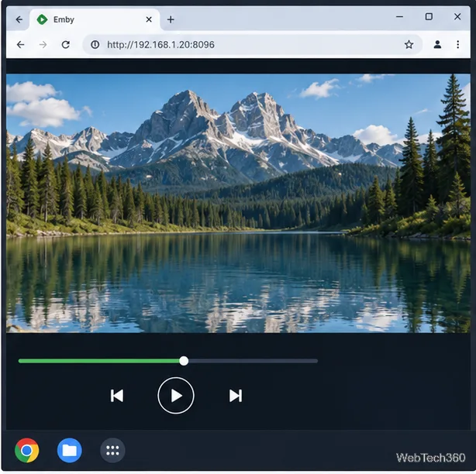The height and width of the screenshot is (474, 476).
Task: Reload the Emby page
Action: tap(66, 45)
